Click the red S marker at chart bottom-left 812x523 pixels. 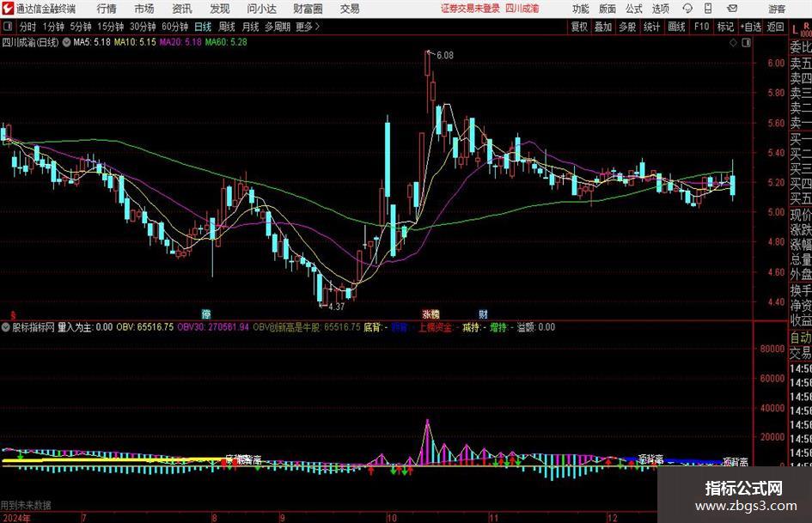[x=13, y=315]
